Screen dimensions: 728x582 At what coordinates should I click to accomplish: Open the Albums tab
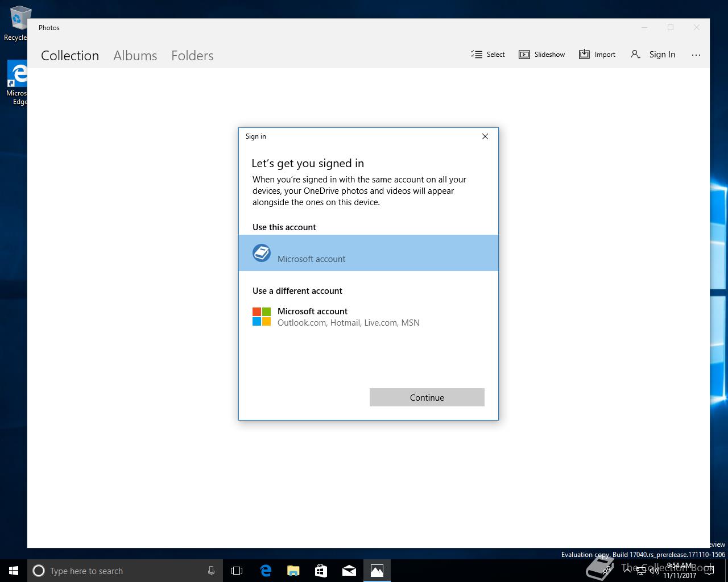pos(135,55)
